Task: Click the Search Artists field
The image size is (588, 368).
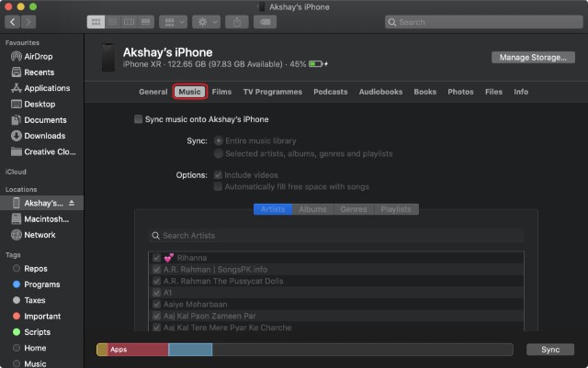Action: pyautogui.click(x=336, y=236)
